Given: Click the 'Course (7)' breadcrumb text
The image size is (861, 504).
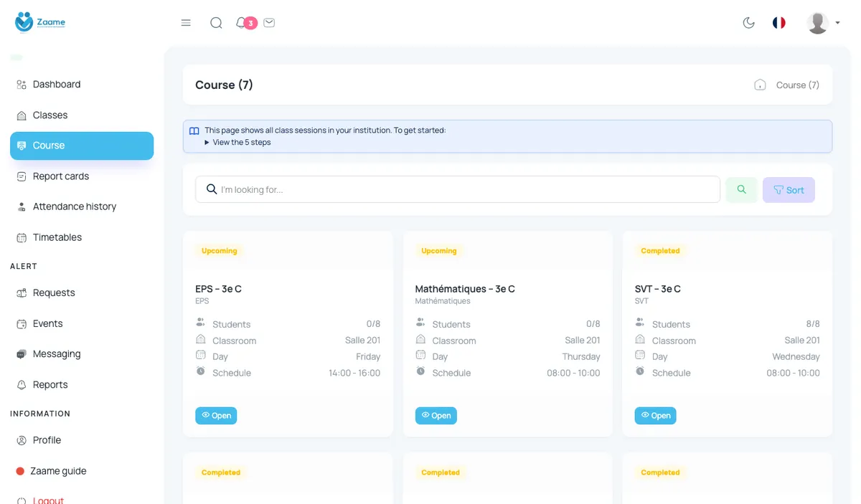Looking at the screenshot, I should (798, 85).
